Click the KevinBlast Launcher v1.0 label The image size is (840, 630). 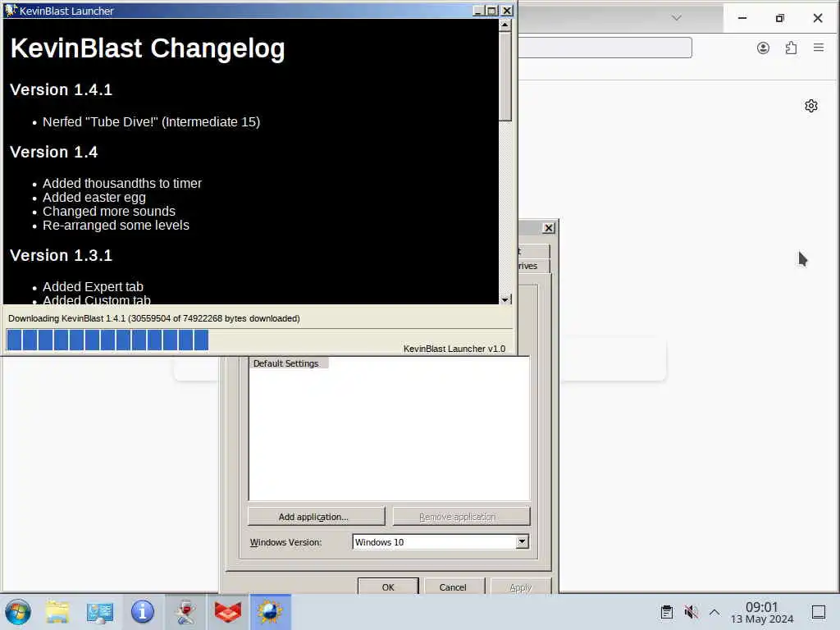(x=454, y=349)
